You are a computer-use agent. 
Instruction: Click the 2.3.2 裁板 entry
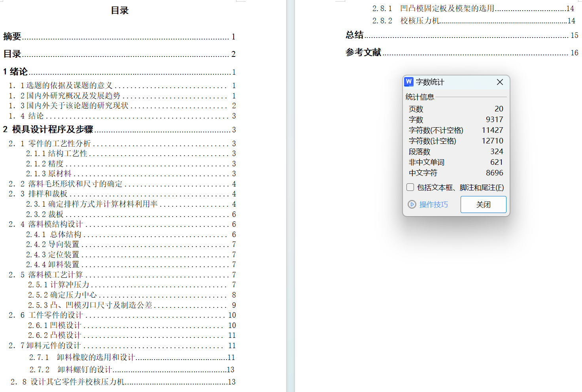pyautogui.click(x=131, y=214)
